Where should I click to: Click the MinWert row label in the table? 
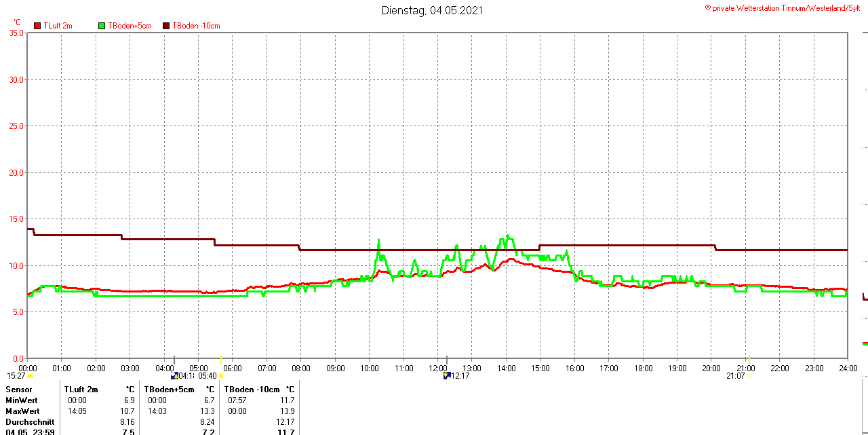pyautogui.click(x=22, y=400)
